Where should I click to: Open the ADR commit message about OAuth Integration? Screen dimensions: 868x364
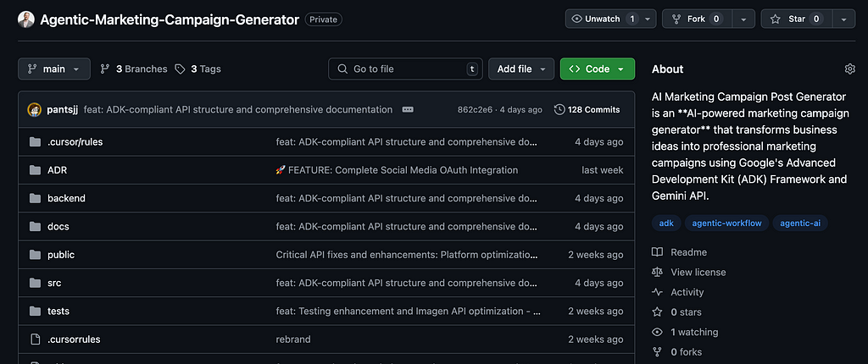point(397,170)
